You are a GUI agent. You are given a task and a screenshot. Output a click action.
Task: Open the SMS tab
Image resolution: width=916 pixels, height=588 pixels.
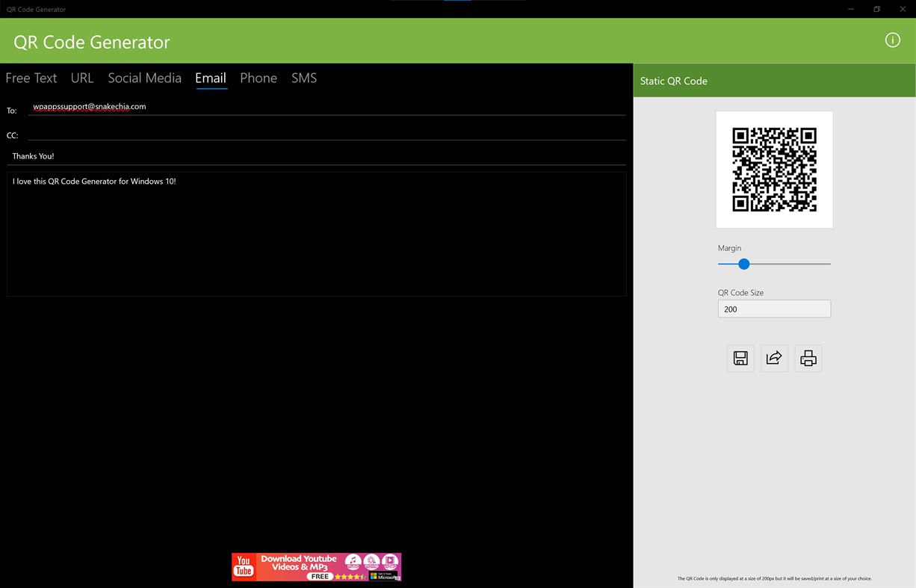click(303, 78)
